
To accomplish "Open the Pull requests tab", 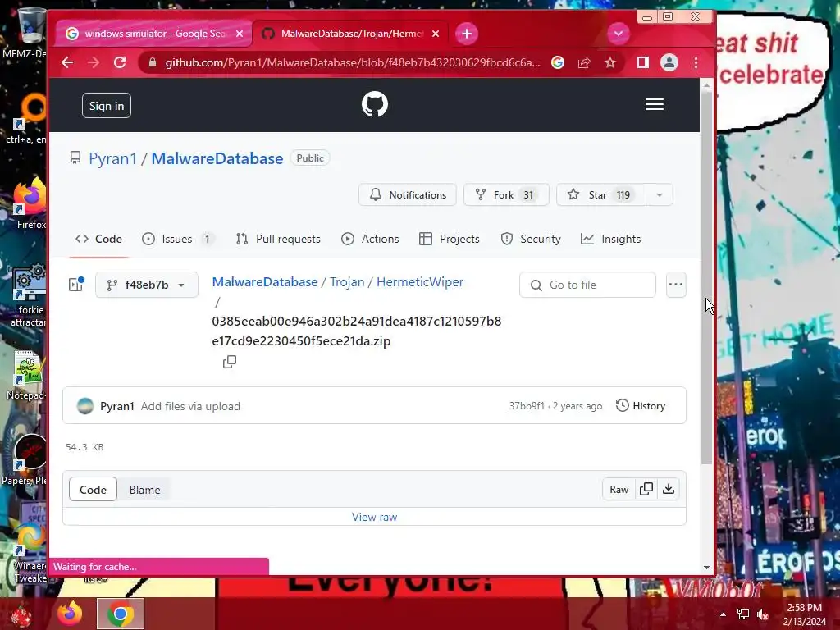I will click(278, 239).
